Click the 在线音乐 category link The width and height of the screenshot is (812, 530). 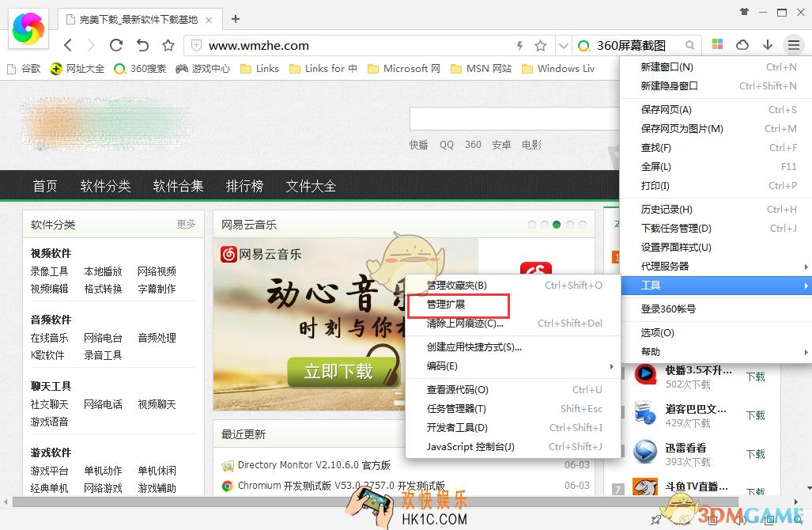click(49, 338)
